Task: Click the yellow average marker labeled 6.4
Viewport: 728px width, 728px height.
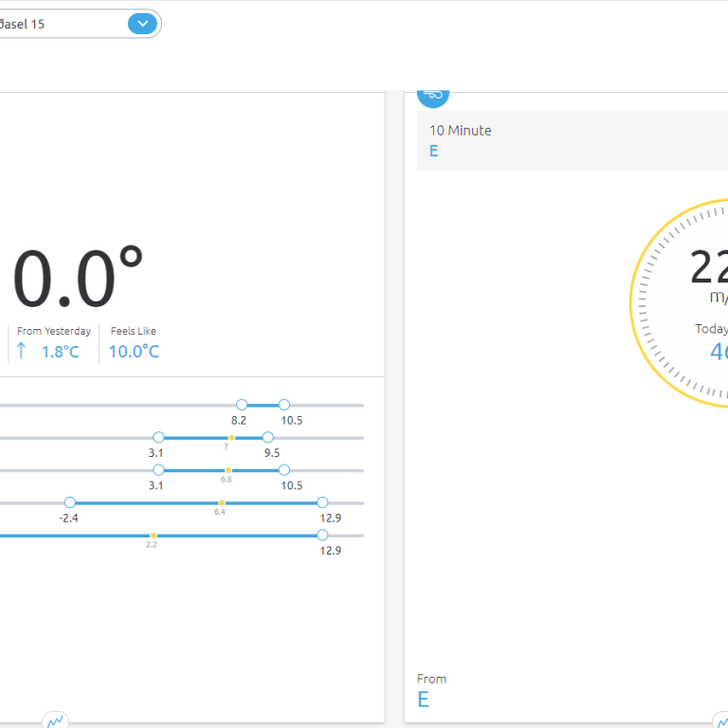Action: click(x=222, y=502)
